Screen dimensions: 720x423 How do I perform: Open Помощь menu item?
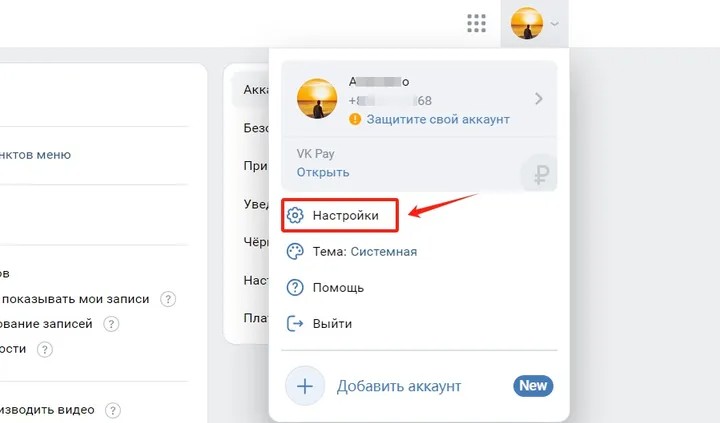(338, 288)
